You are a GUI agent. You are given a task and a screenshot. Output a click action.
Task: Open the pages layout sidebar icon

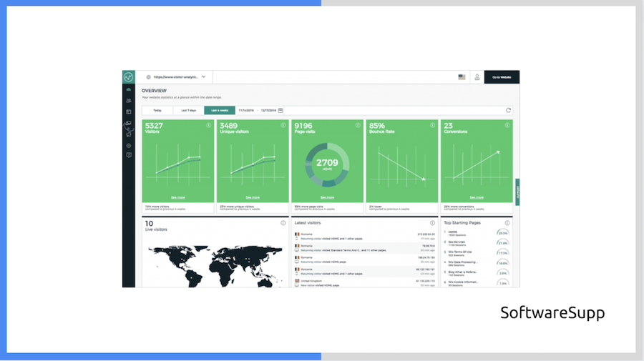pyautogui.click(x=129, y=112)
